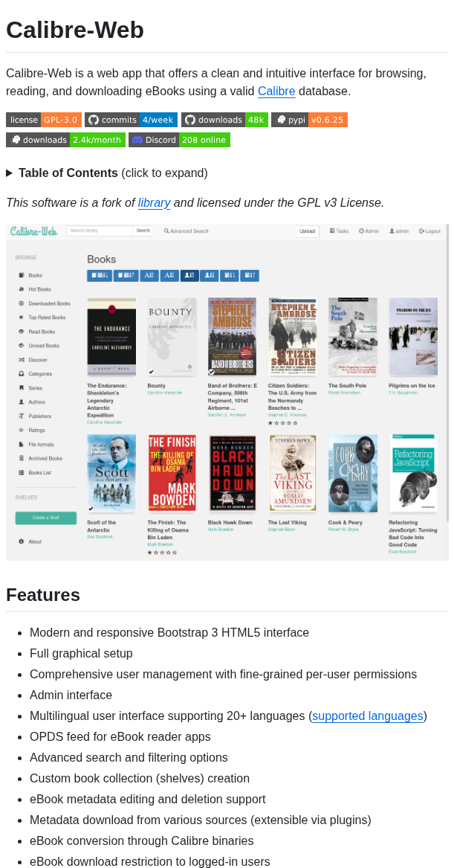This screenshot has height=868, width=454.
Task: Click the Advanced Search magnifier in the screenshot
Action: 166,231
